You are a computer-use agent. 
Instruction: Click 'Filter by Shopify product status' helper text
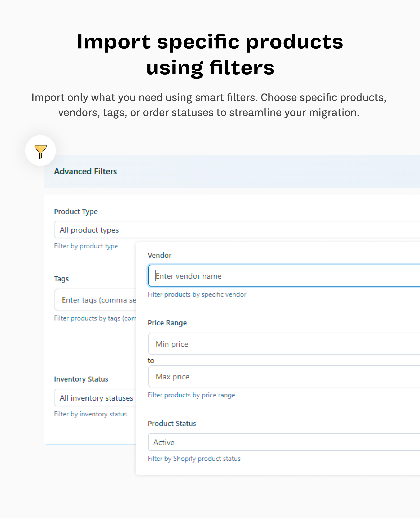[194, 458]
